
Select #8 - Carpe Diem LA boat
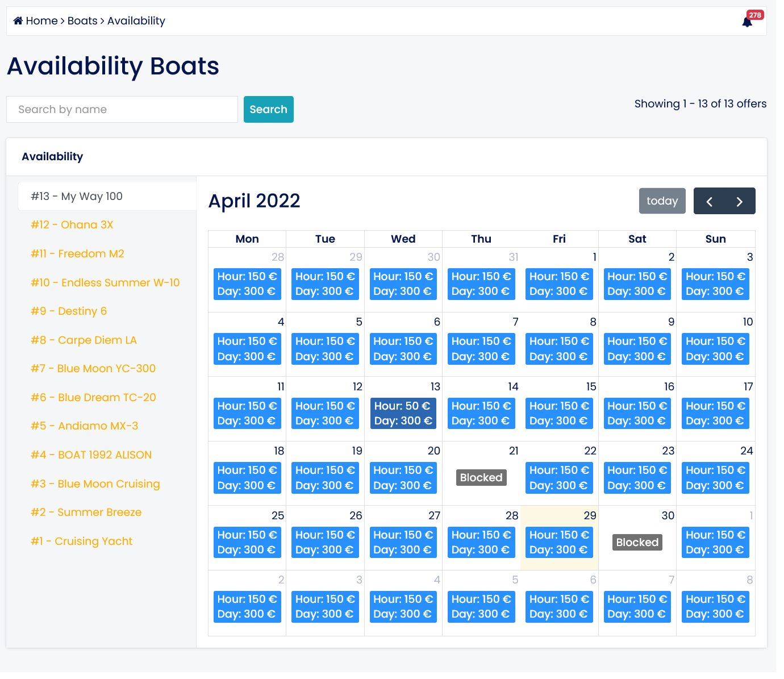click(x=84, y=340)
